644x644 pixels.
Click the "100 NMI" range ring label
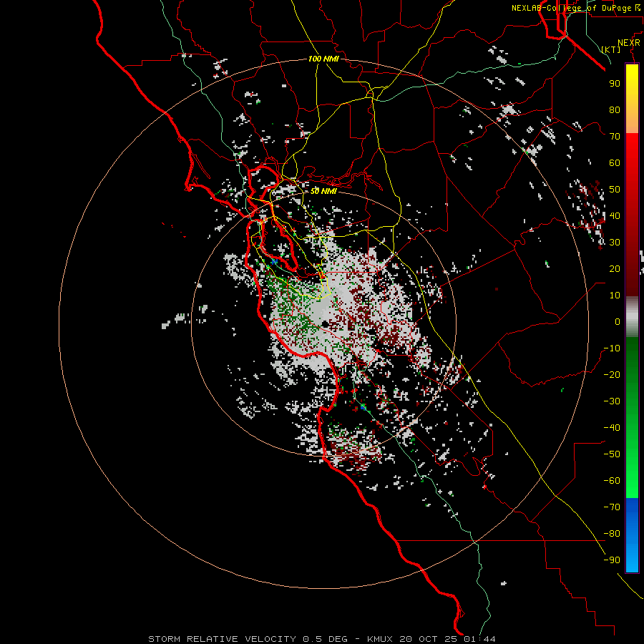point(323,59)
